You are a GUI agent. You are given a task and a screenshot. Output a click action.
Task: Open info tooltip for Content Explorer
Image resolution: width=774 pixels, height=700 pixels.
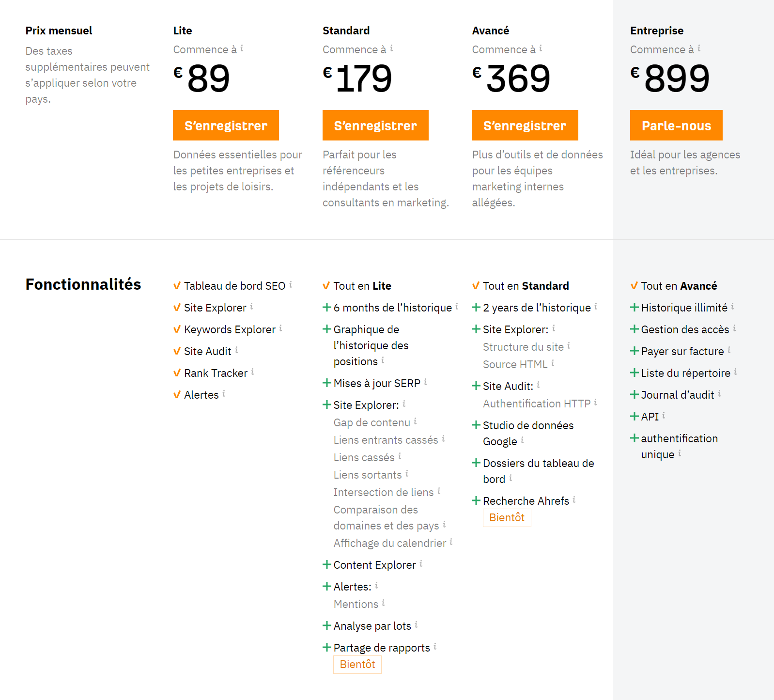click(x=421, y=563)
